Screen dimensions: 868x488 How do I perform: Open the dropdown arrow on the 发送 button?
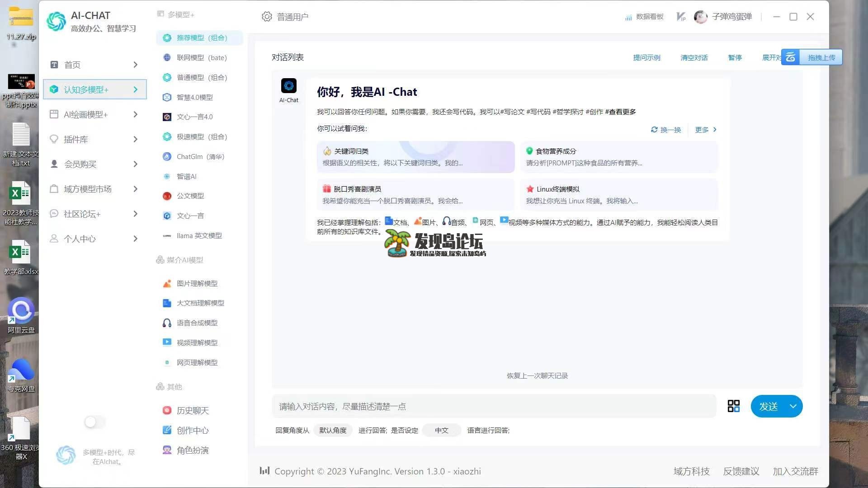click(793, 406)
